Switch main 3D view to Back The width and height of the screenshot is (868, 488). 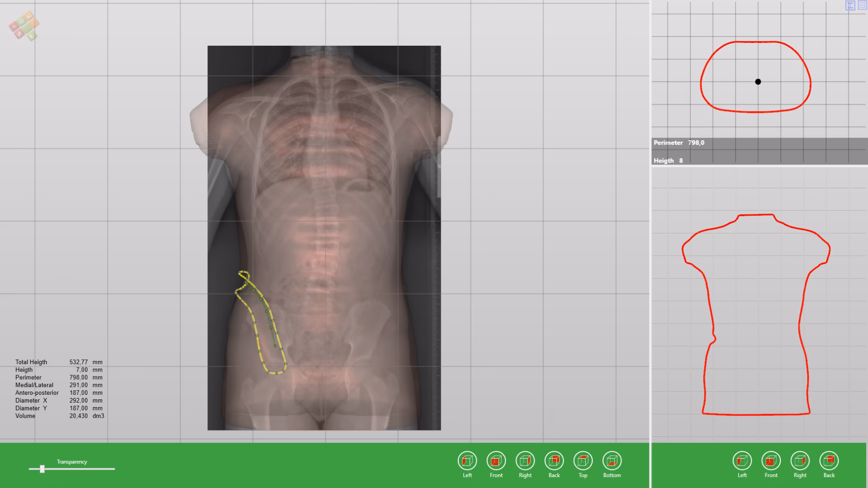pyautogui.click(x=554, y=461)
